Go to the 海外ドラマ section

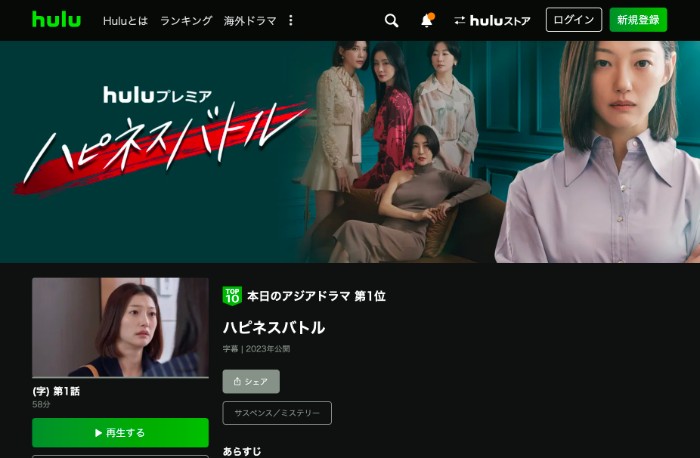(250, 21)
